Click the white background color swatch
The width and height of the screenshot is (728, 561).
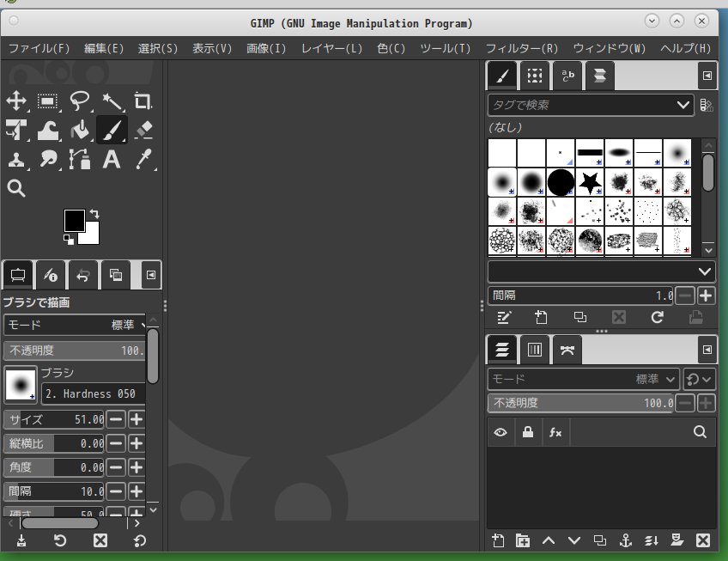92,235
